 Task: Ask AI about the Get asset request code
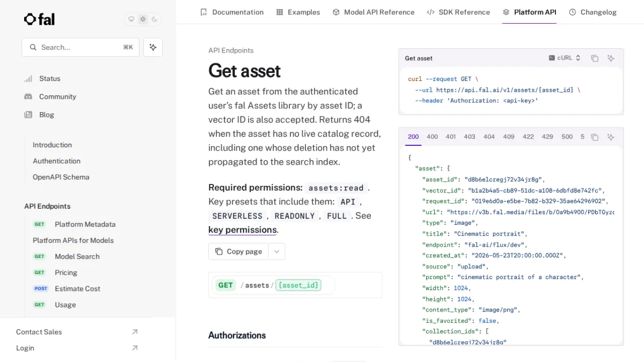[x=611, y=58]
